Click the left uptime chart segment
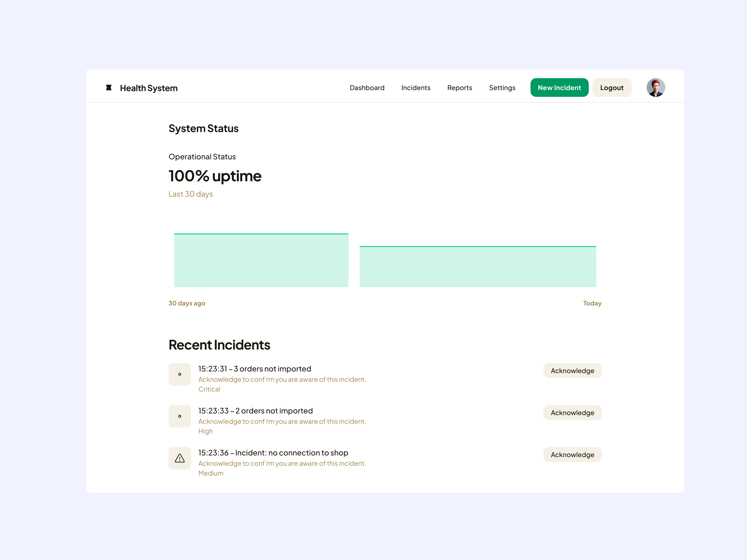The image size is (747, 560). (261, 260)
